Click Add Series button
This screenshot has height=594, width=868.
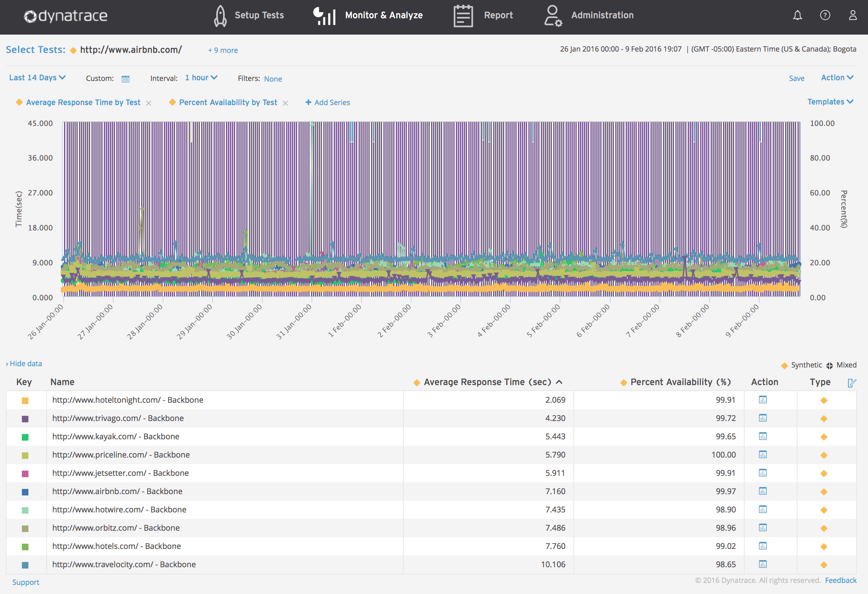328,102
